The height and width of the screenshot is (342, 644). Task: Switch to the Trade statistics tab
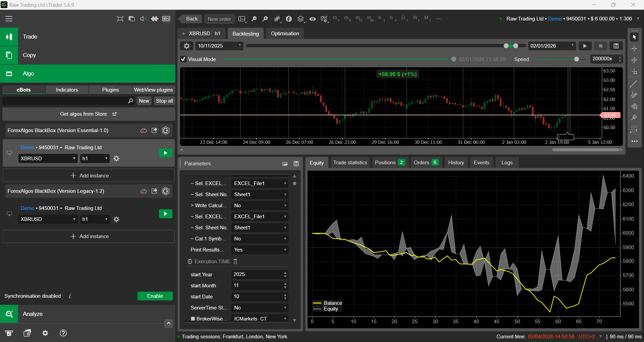pos(350,163)
